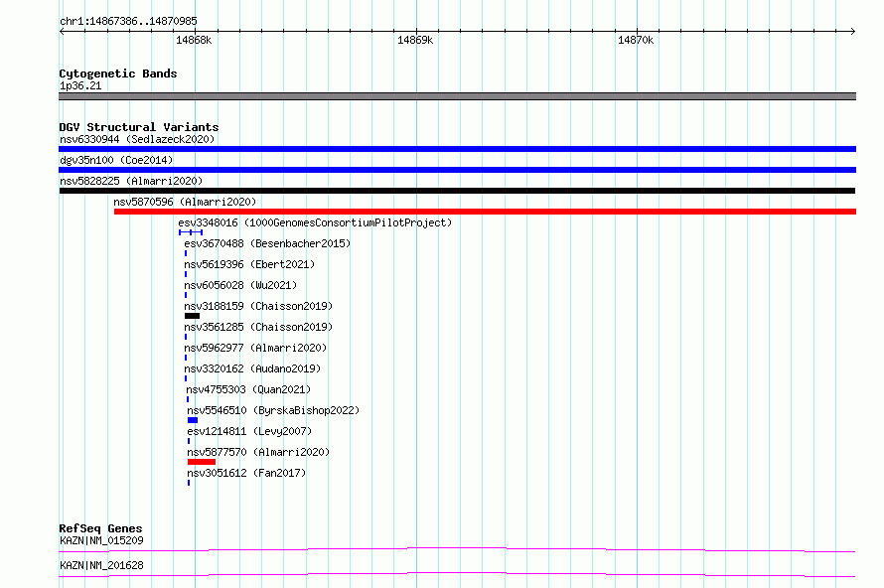Click nsv3051612 (Fan2017) label

click(x=246, y=473)
